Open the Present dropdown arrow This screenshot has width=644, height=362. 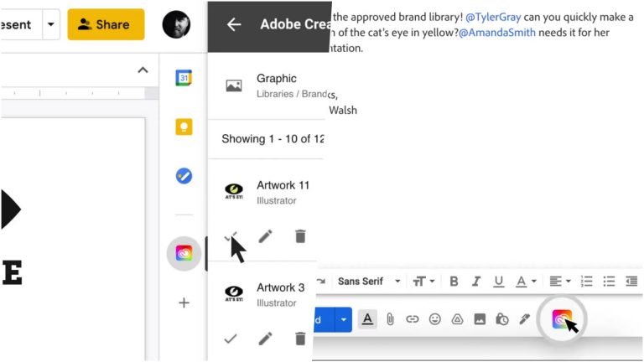(51, 24)
